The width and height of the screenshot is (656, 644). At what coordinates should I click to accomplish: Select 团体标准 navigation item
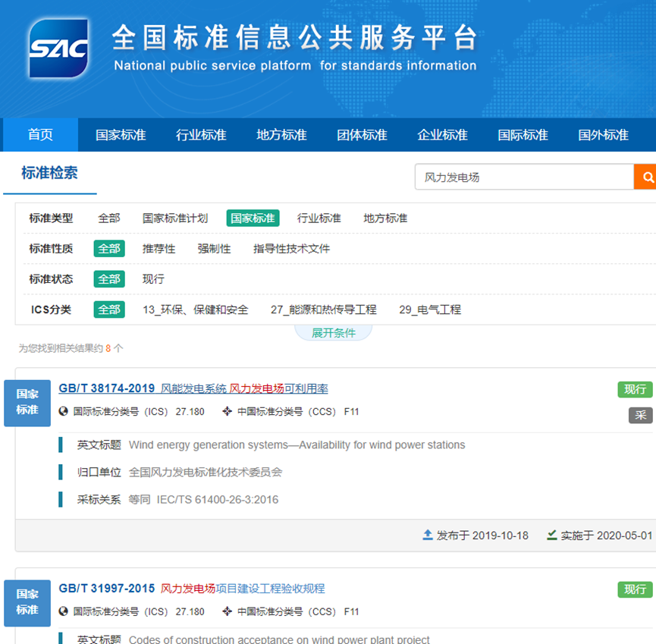[x=362, y=135]
